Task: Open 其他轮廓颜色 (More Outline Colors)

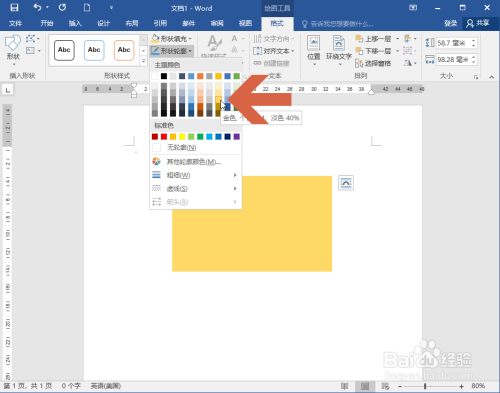Action: pyautogui.click(x=196, y=162)
